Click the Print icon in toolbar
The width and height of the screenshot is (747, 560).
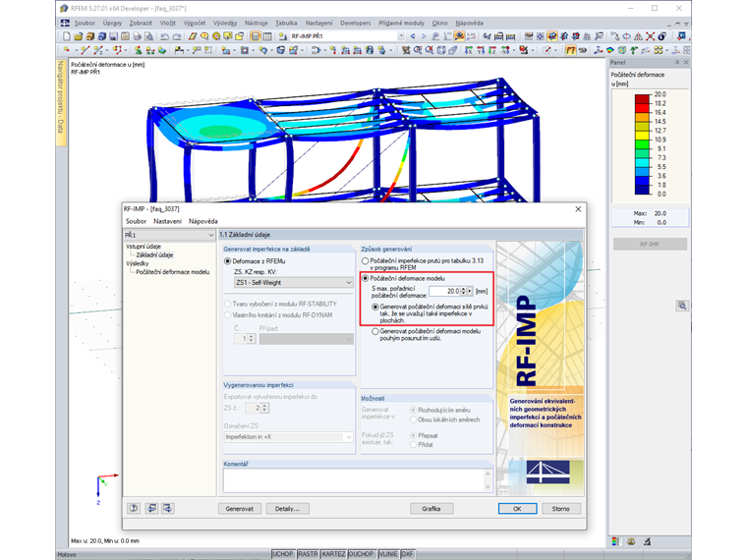(x=138, y=36)
